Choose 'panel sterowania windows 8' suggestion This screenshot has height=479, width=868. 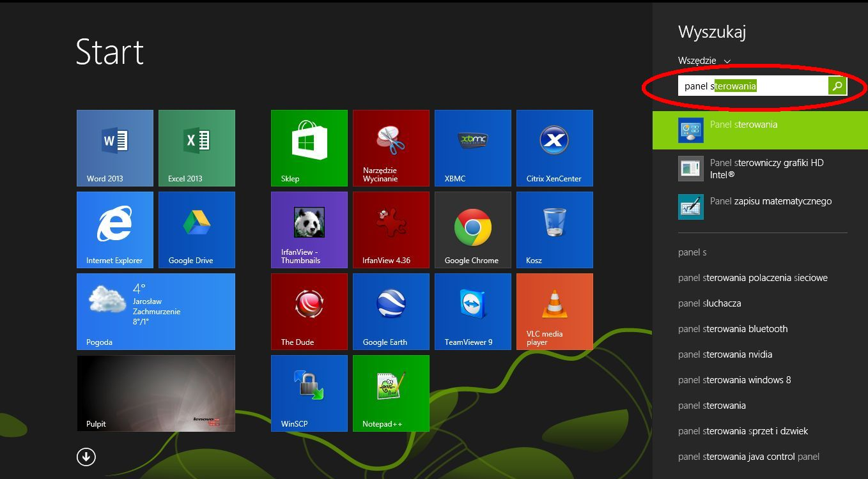pos(734,380)
